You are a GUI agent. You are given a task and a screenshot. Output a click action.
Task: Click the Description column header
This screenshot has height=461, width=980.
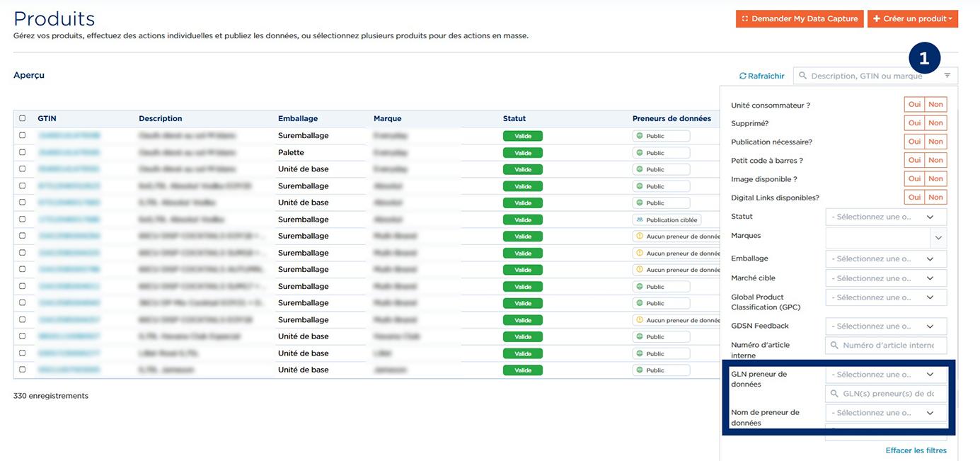[161, 118]
